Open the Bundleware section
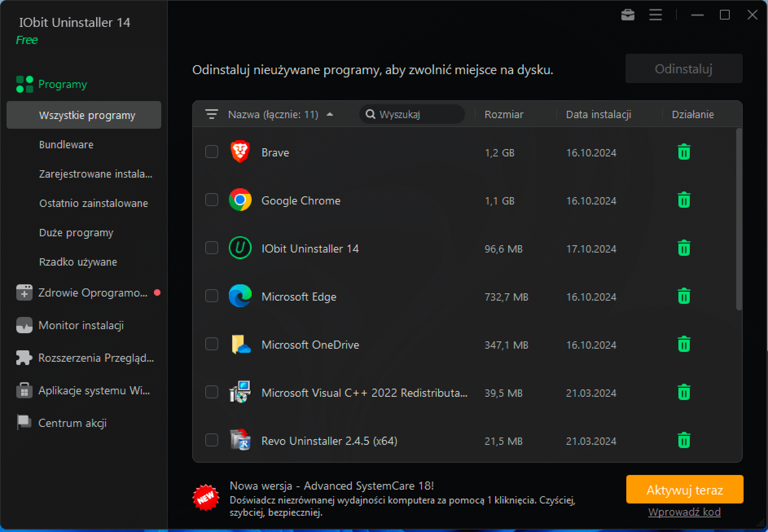768x532 pixels. [66, 145]
